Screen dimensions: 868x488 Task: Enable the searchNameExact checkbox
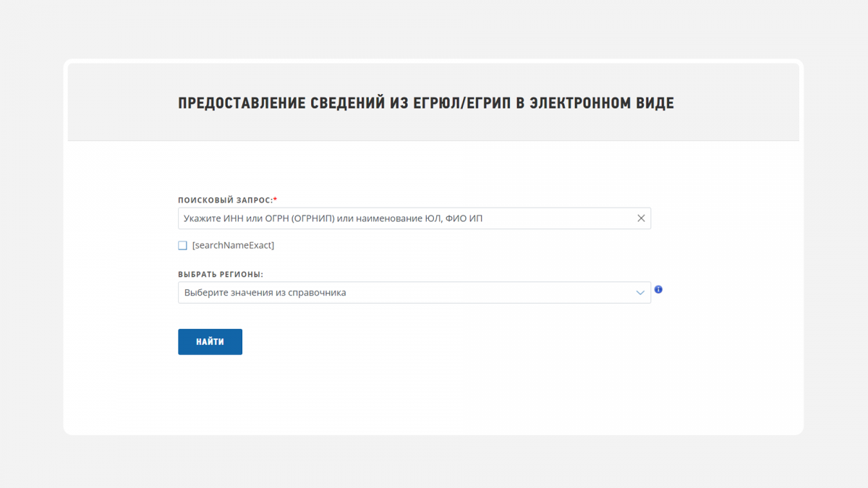coord(182,246)
